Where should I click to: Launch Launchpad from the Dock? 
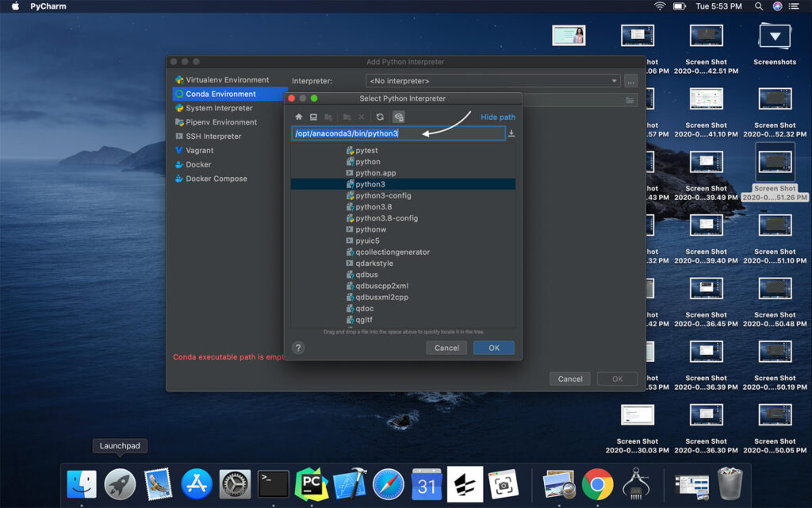coord(121,485)
